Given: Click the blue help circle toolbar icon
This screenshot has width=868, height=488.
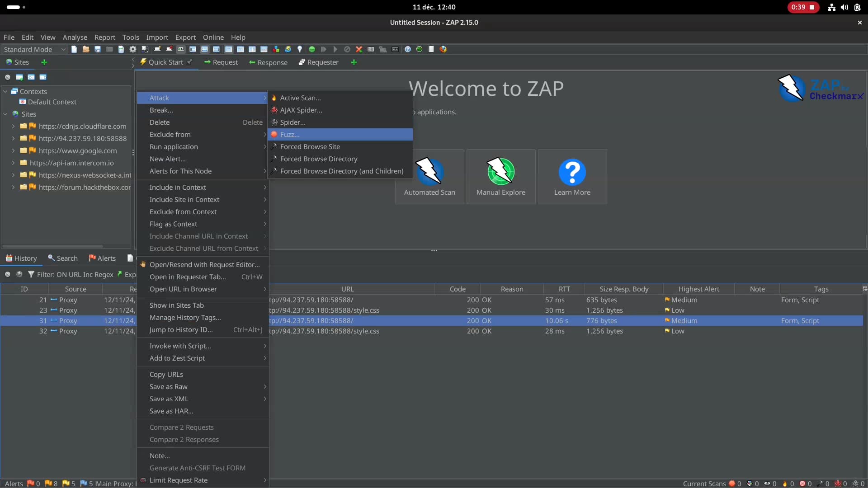Looking at the screenshot, I should point(408,49).
